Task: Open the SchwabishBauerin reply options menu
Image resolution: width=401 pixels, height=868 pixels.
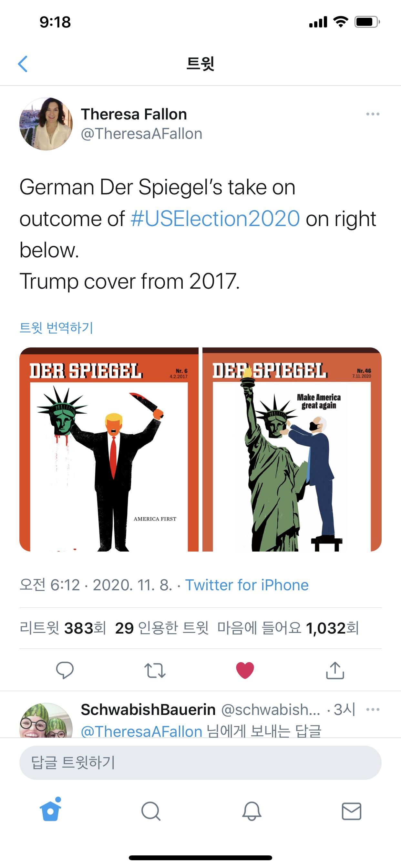Action: (x=373, y=709)
